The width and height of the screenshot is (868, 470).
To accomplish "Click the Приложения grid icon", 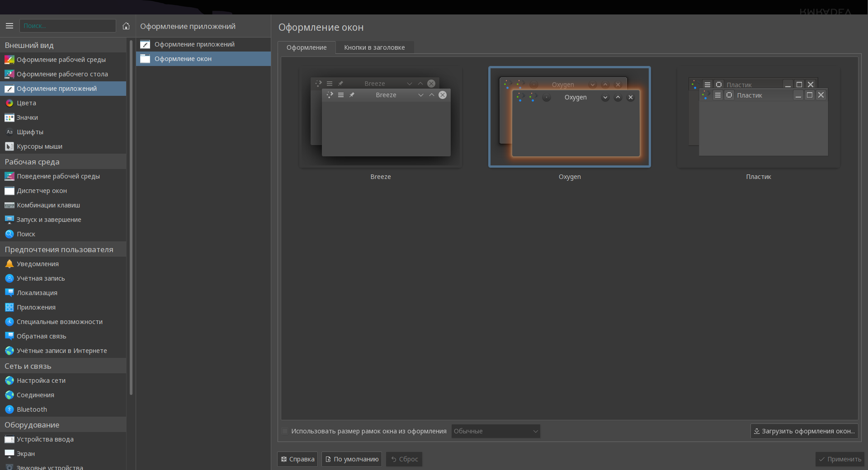I will click(x=9, y=307).
